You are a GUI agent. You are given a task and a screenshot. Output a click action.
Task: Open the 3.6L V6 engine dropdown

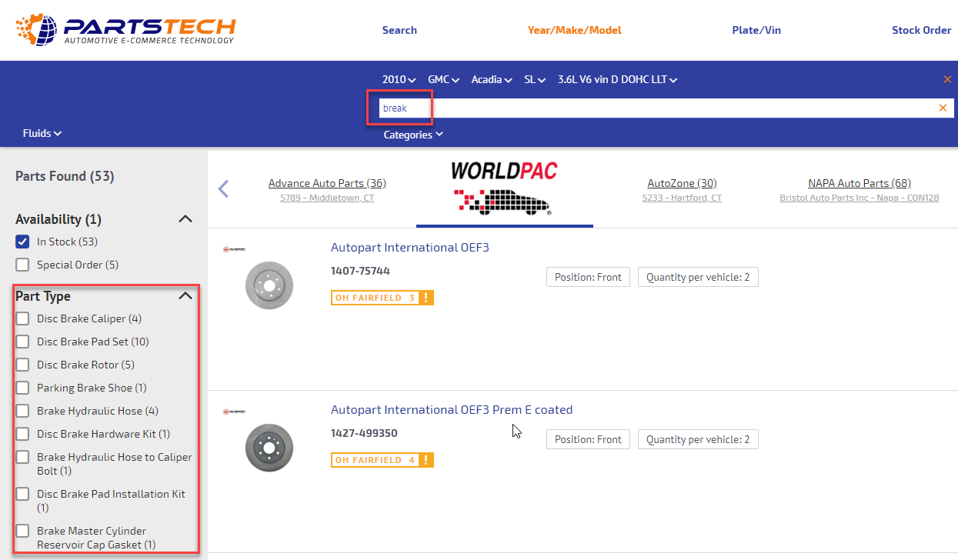(x=617, y=79)
